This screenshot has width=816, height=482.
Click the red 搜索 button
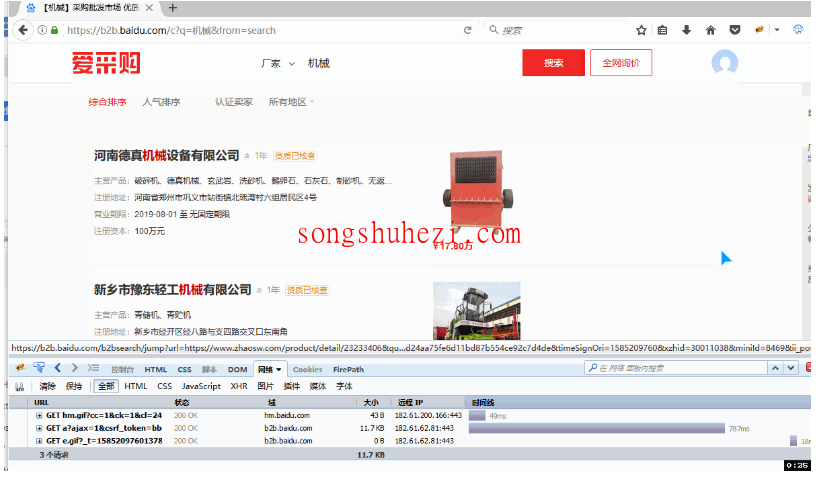[x=553, y=63]
